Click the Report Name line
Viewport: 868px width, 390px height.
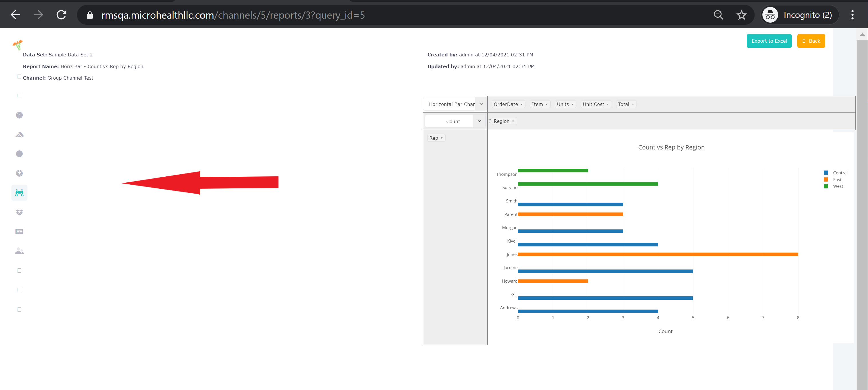tap(83, 66)
